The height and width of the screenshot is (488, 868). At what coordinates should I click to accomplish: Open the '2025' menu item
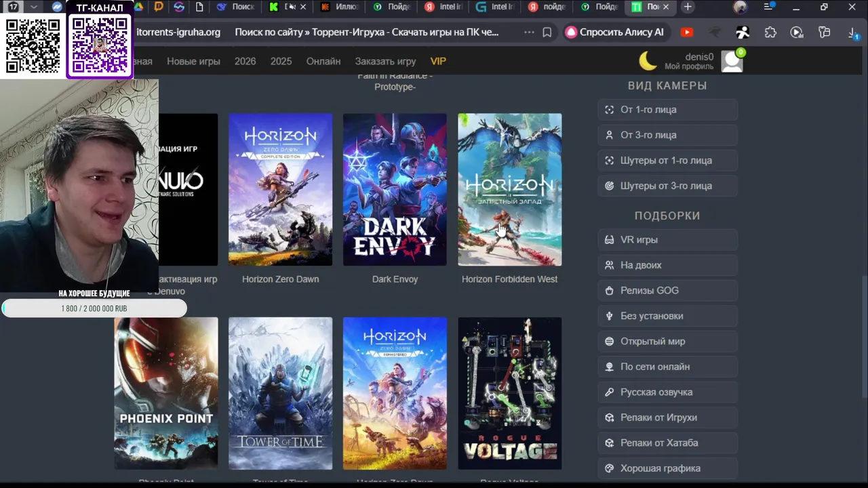[281, 61]
